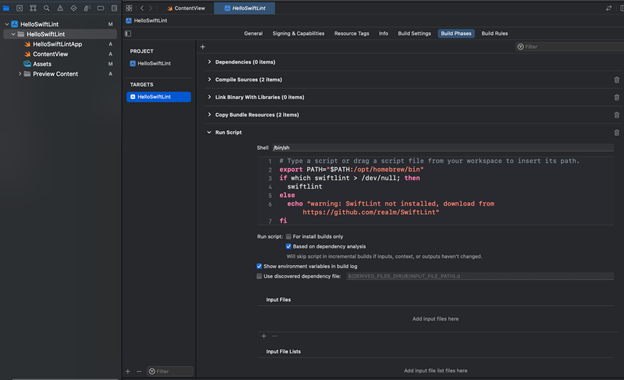The height and width of the screenshot is (380, 624).
Task: Click the Input Files heading
Action: (x=278, y=300)
